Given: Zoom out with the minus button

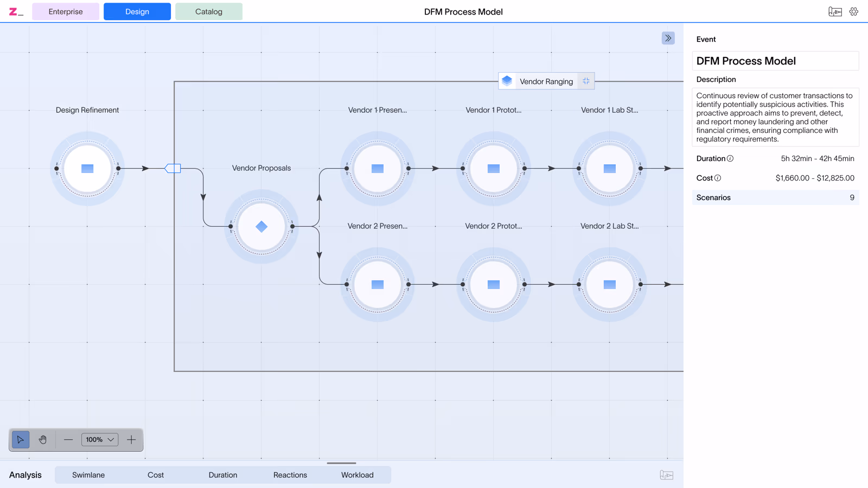Looking at the screenshot, I should pyautogui.click(x=68, y=440).
